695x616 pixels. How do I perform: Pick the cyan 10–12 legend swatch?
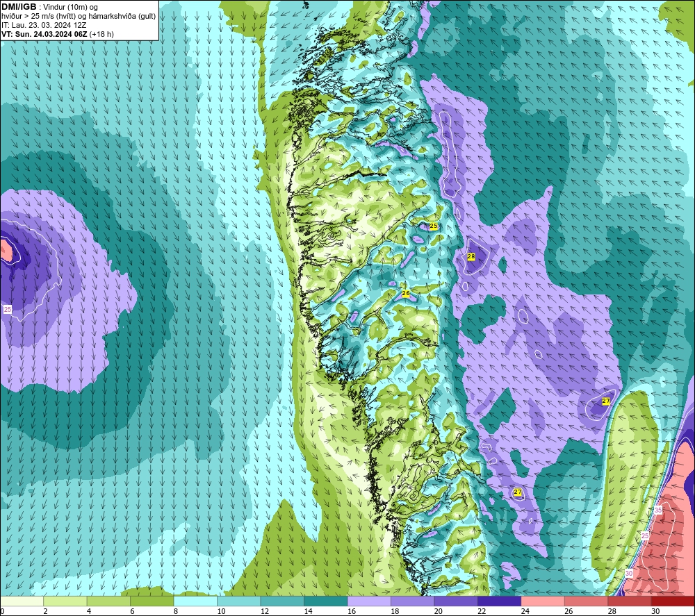pos(239,601)
